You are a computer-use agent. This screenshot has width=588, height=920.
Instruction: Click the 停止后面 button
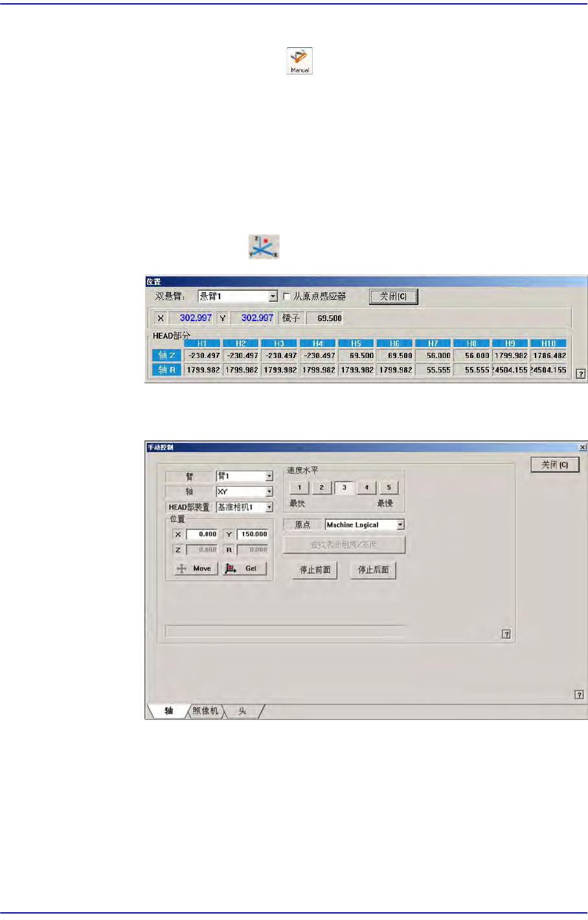coord(374,570)
